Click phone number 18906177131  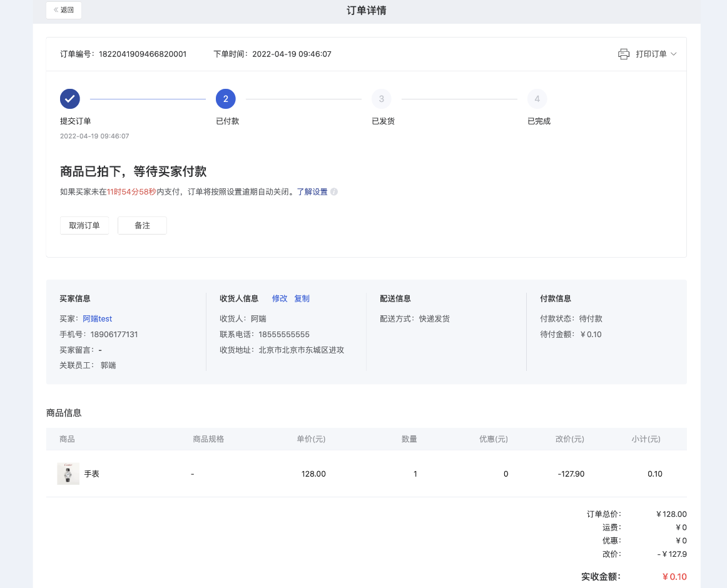(x=114, y=334)
